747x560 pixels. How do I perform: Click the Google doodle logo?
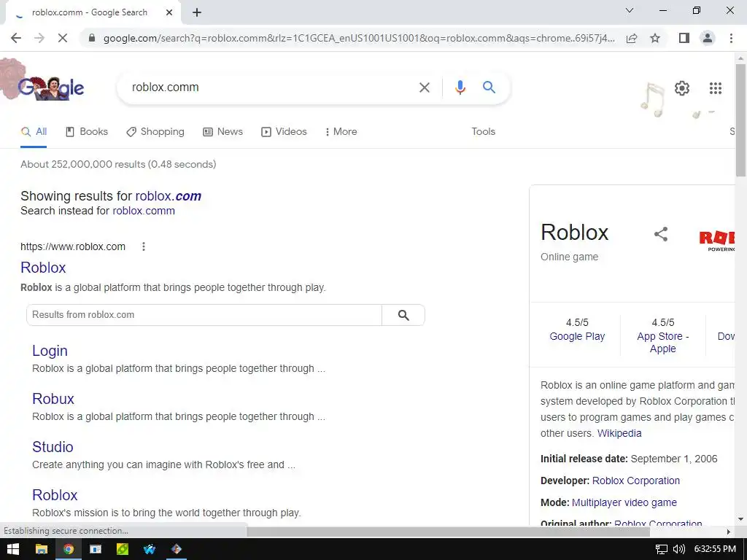click(x=50, y=87)
